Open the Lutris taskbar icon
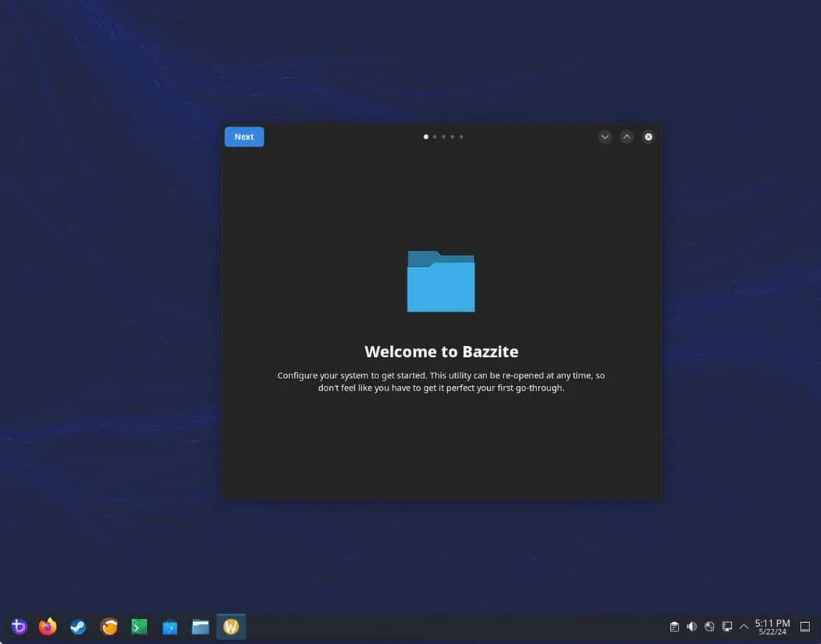821x644 pixels. point(109,626)
